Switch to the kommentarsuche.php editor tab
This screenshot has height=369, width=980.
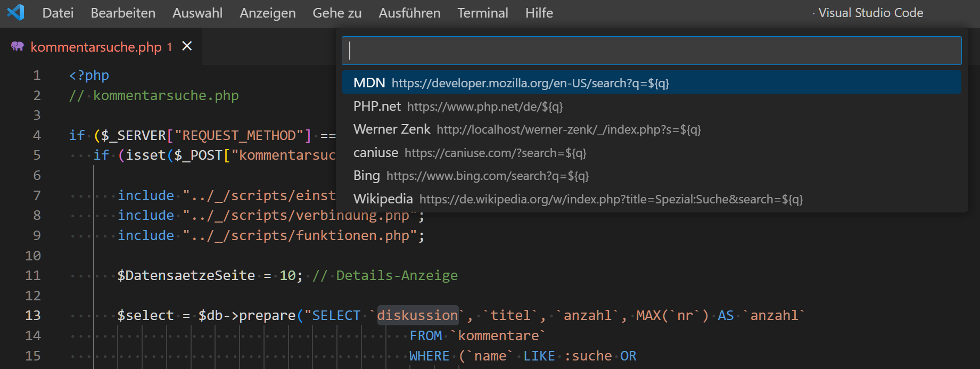pos(96,47)
